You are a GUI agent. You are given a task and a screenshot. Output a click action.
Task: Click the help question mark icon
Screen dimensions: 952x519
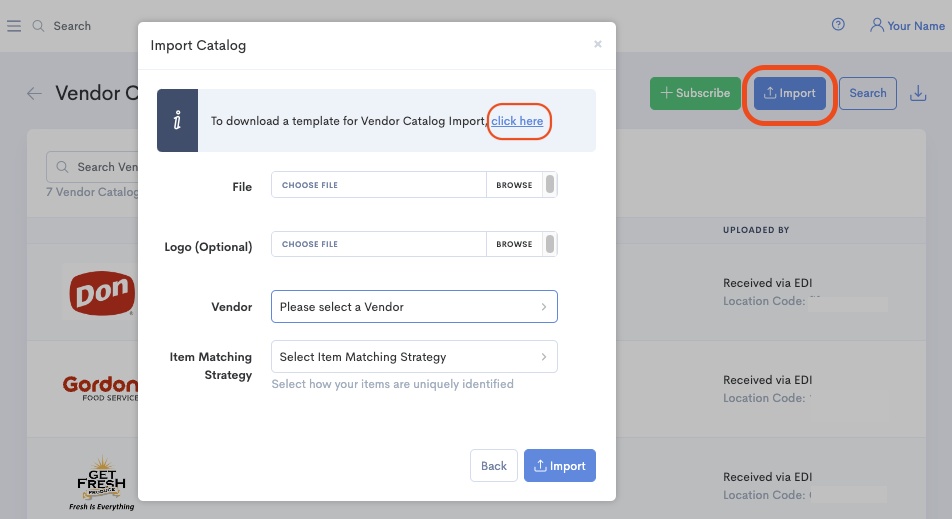[838, 25]
